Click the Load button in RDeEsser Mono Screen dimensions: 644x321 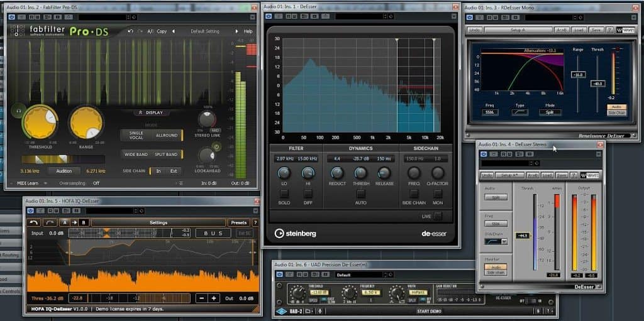click(579, 30)
